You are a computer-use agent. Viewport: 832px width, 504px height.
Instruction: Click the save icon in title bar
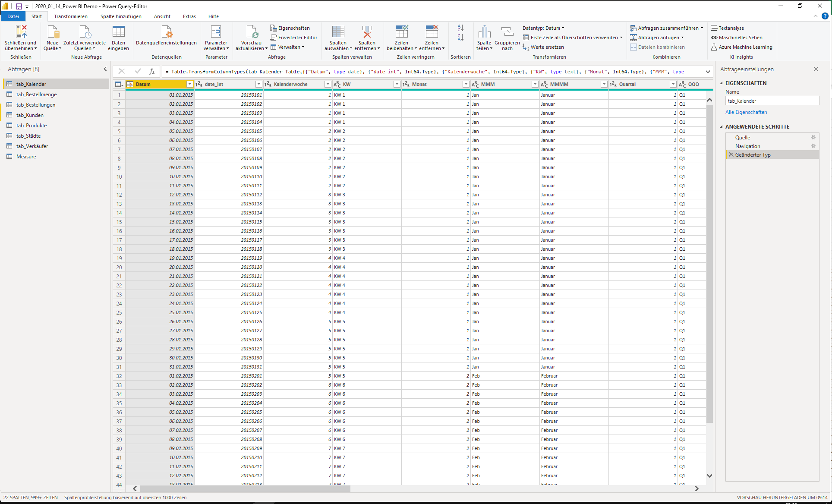[x=19, y=6]
